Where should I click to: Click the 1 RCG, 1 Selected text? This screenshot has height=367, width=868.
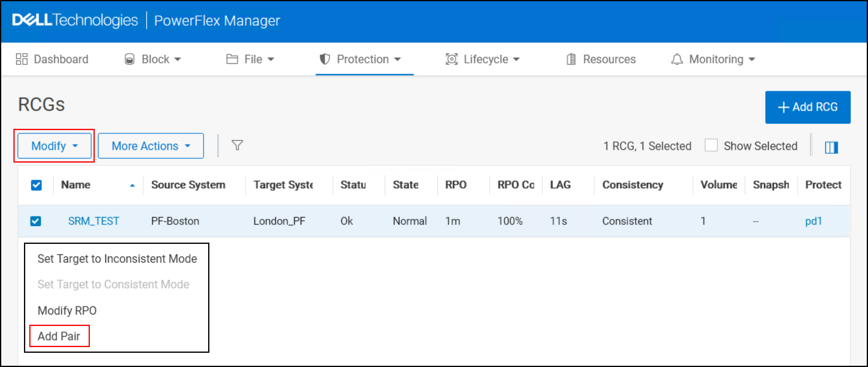click(647, 146)
